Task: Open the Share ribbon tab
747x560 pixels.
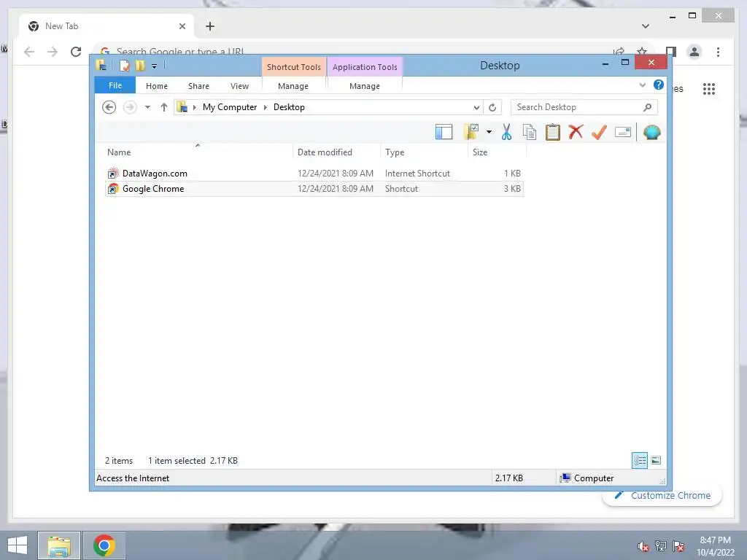Action: coord(198,86)
